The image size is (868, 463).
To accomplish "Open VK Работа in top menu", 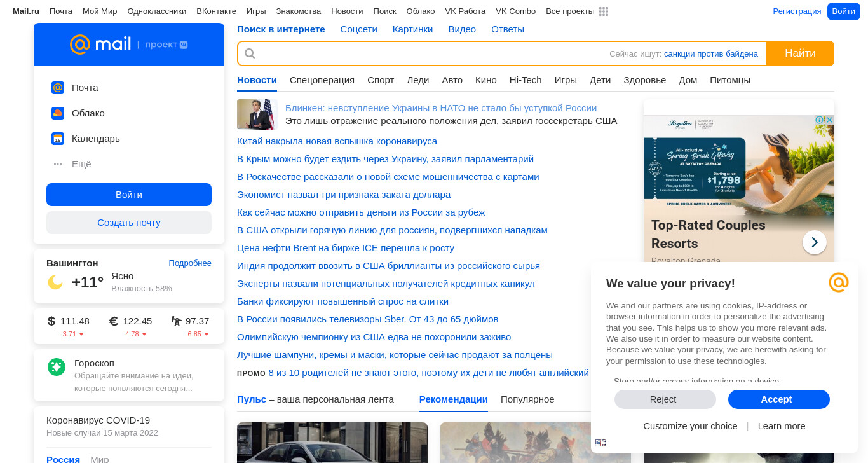I will coord(465,11).
